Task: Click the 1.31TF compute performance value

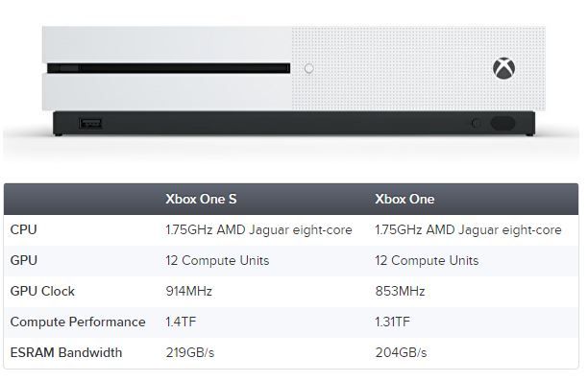Action: [x=392, y=322]
